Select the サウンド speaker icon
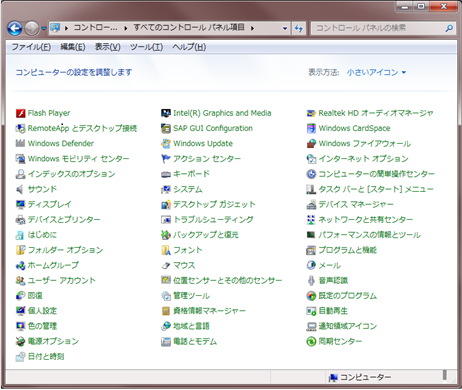 point(21,189)
